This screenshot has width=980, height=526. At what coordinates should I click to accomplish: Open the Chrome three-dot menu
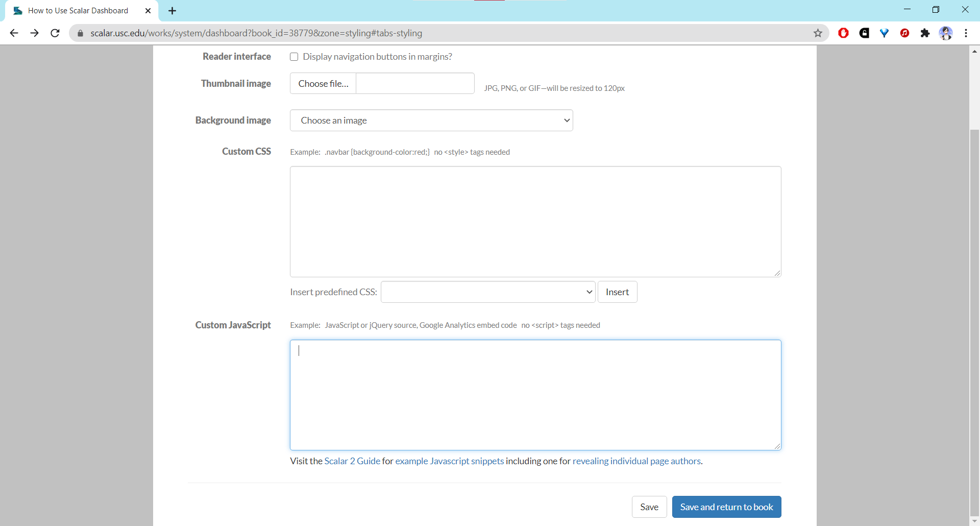coord(966,33)
